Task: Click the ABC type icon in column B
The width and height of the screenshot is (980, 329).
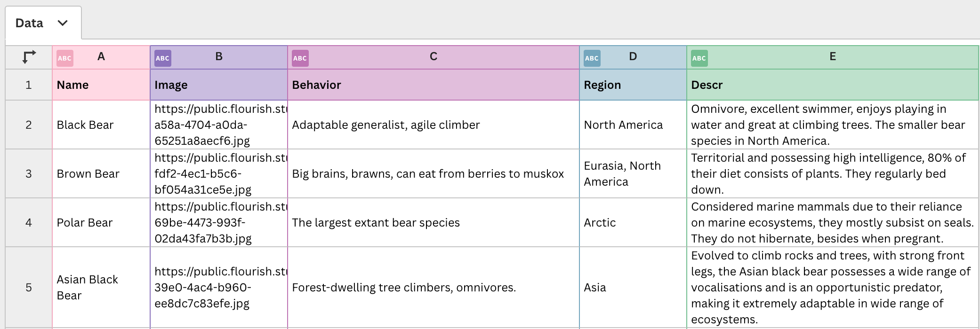Action: 163,58
